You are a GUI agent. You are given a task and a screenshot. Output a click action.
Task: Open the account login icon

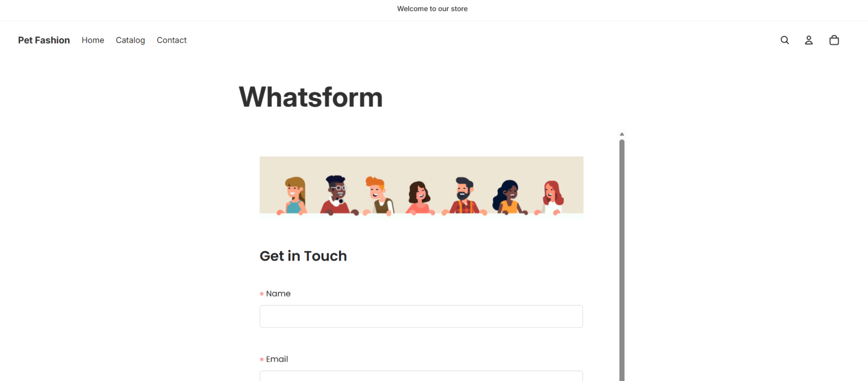[809, 40]
